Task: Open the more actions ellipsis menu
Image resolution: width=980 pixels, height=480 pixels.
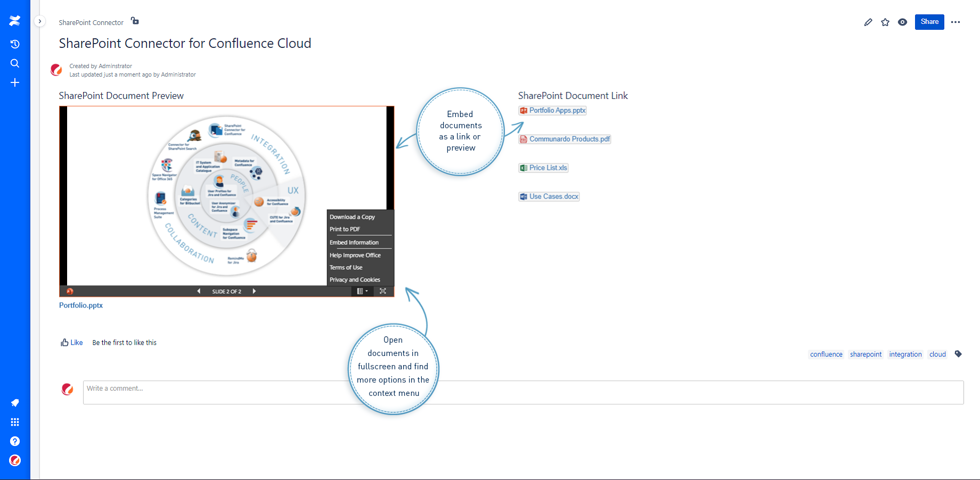Action: point(956,22)
